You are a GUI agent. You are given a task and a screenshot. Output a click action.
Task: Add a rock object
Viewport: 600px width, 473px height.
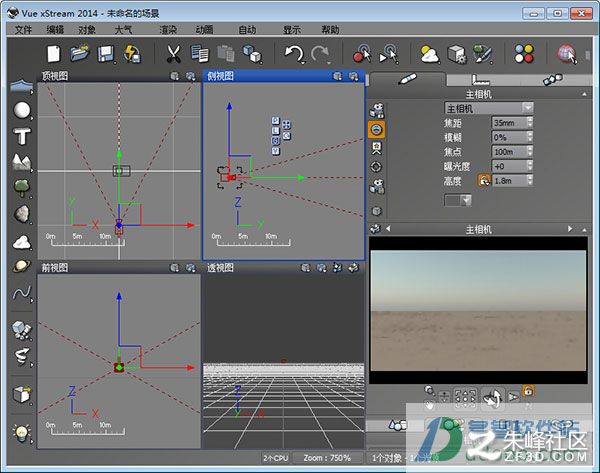(22, 214)
